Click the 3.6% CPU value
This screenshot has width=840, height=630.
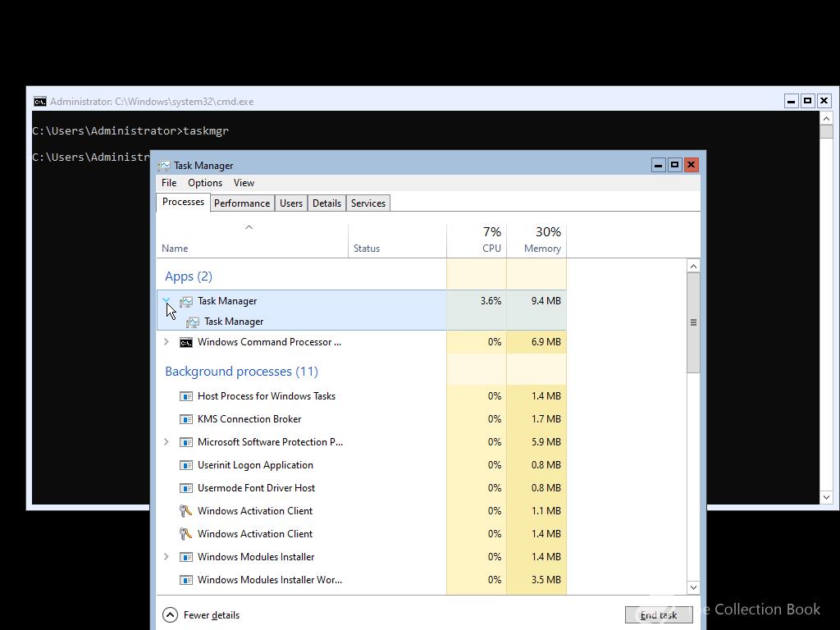pyautogui.click(x=491, y=300)
